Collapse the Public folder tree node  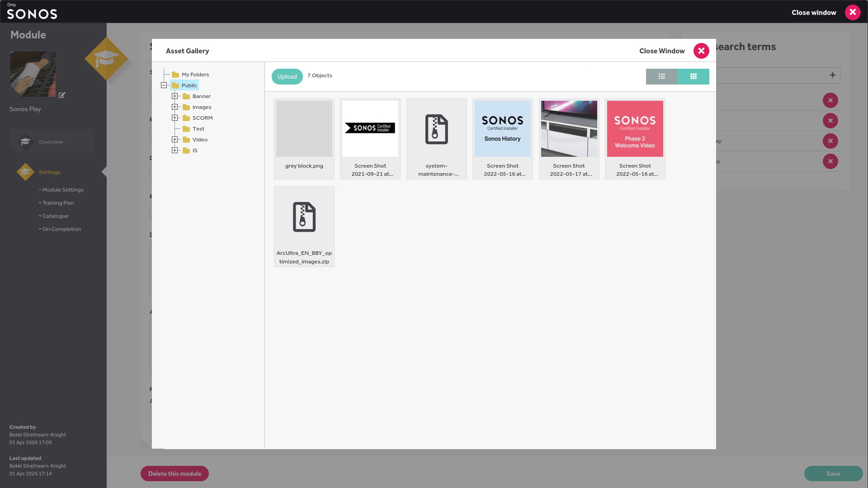[164, 85]
